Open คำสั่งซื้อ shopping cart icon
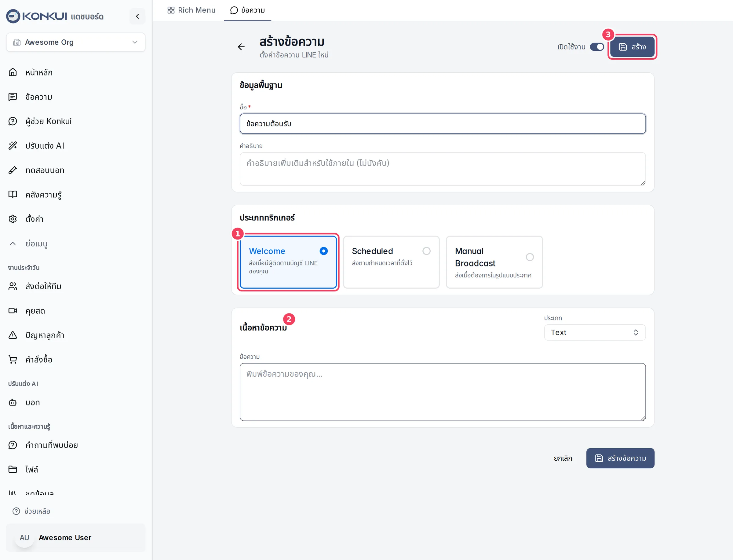 coord(13,359)
